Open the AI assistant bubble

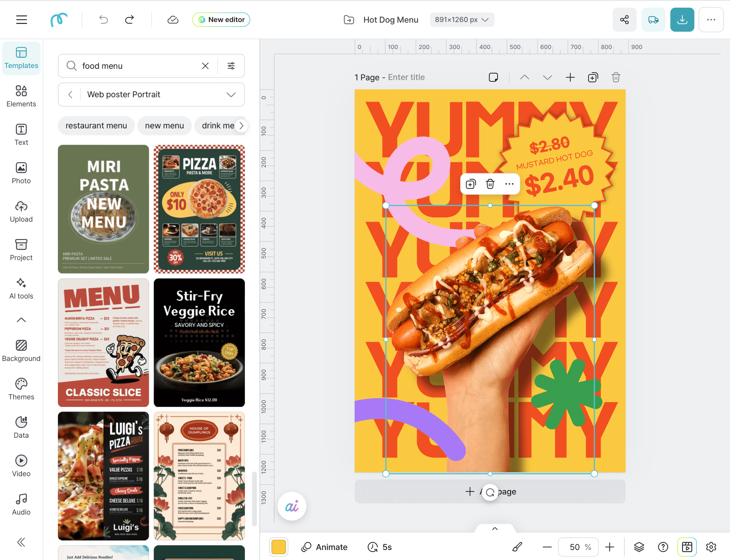click(291, 507)
